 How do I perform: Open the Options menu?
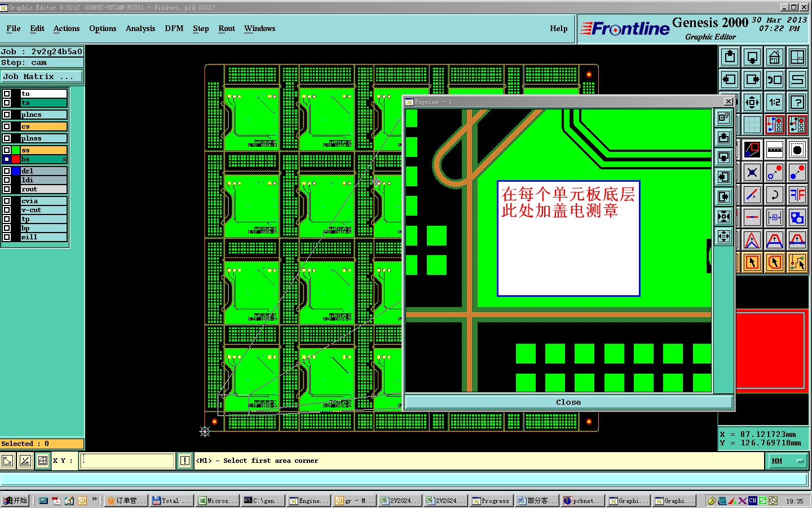point(103,29)
